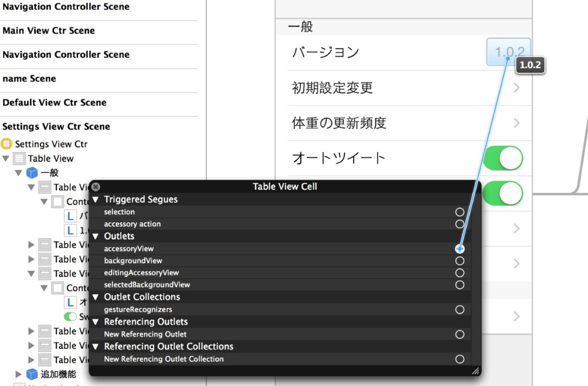Collapse the Outlets section
Image resolution: width=588 pixels, height=386 pixels.
[96, 236]
